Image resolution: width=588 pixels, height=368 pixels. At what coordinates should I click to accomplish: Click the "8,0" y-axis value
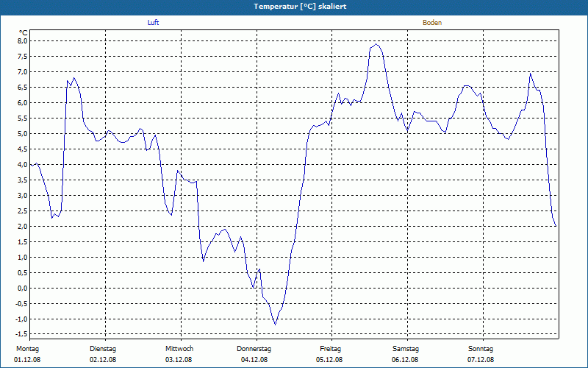23,41
